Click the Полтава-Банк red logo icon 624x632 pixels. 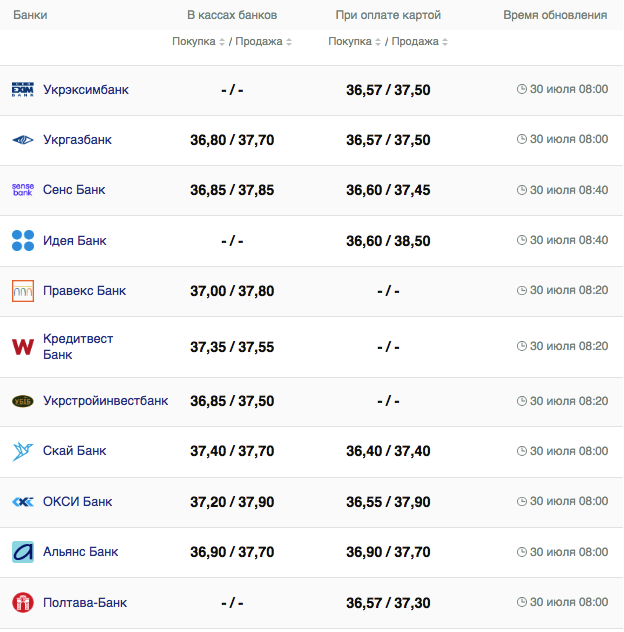click(x=23, y=603)
